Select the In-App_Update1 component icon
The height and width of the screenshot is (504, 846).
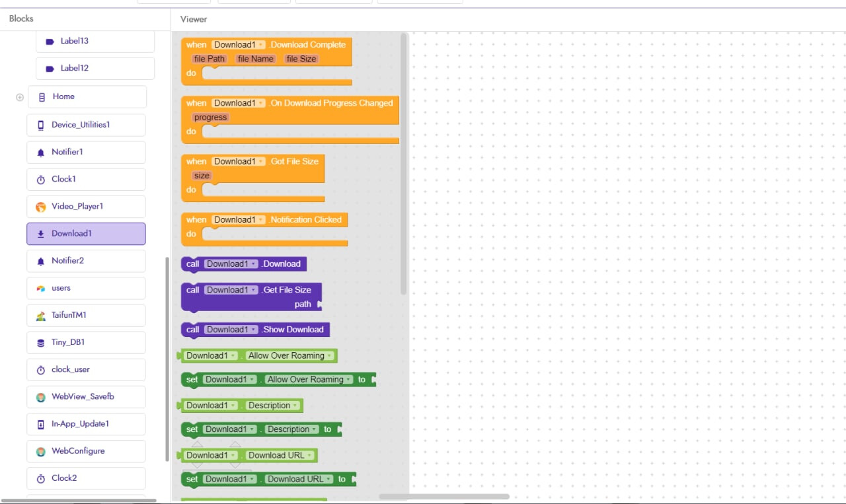(x=41, y=424)
